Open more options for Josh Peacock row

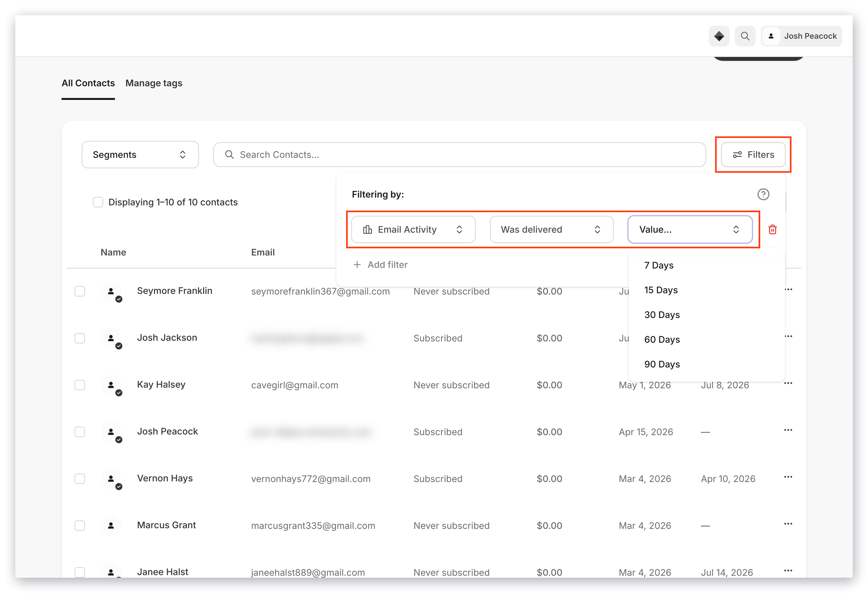[x=788, y=430]
